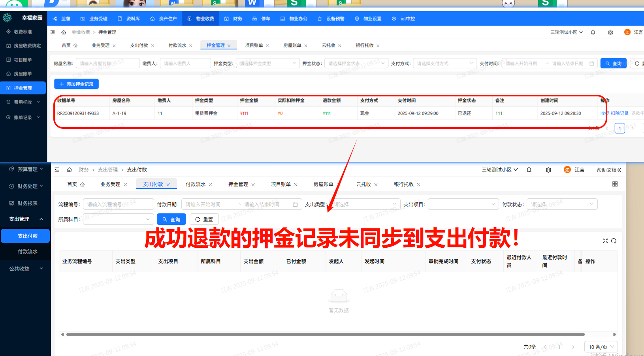Open the 10条/页 page size dropdown
The image size is (644, 356).
coord(601,347)
